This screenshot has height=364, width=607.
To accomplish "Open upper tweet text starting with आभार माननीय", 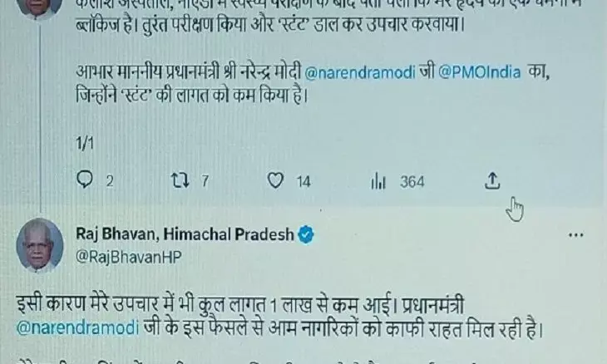I will [x=313, y=84].
